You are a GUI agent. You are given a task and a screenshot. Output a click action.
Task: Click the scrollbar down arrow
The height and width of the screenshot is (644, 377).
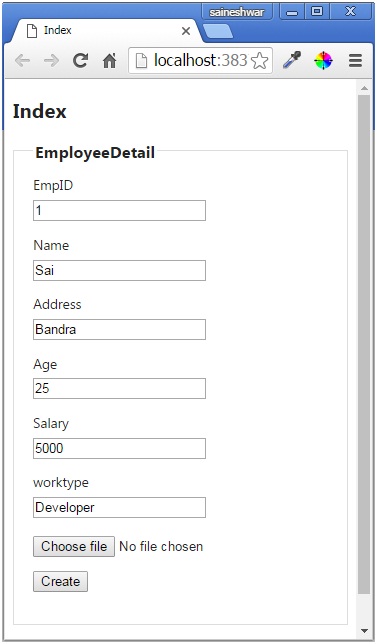point(364,630)
